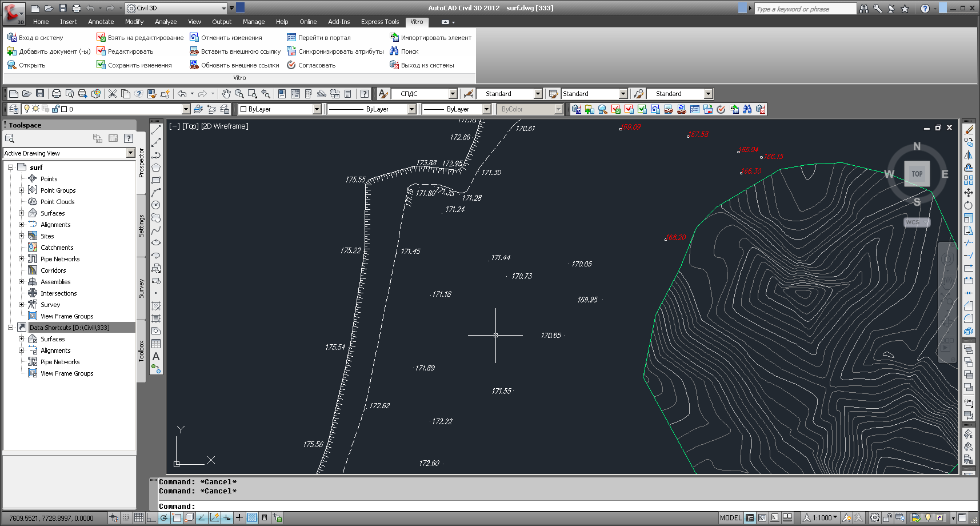The width and height of the screenshot is (980, 526).
Task: Click the search keyword or phrase box
Action: [805, 9]
